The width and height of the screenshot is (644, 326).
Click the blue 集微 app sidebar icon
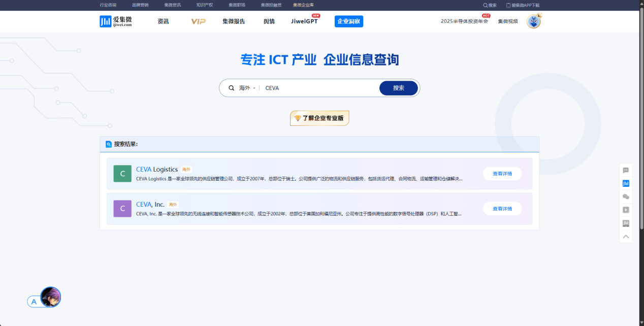[626, 183]
